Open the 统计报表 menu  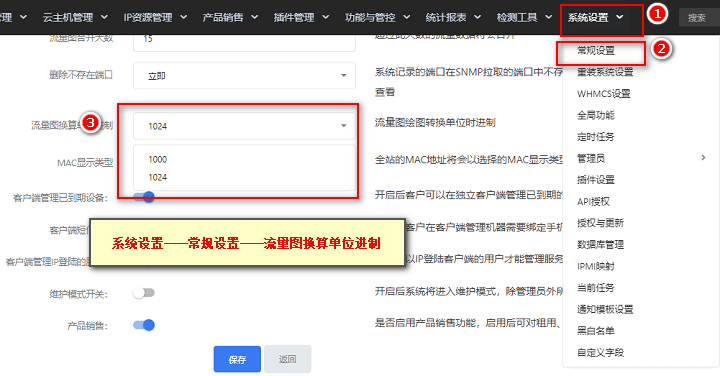[x=453, y=17]
